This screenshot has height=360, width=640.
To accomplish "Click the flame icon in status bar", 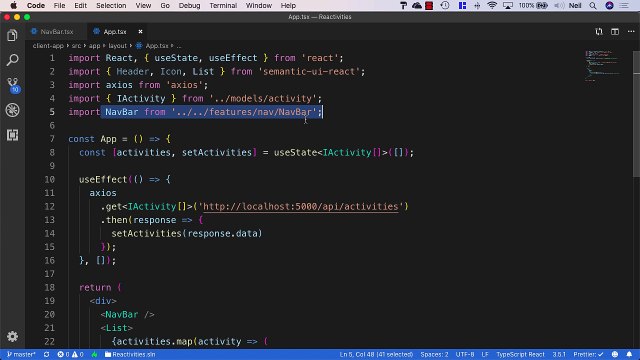I will [94, 354].
